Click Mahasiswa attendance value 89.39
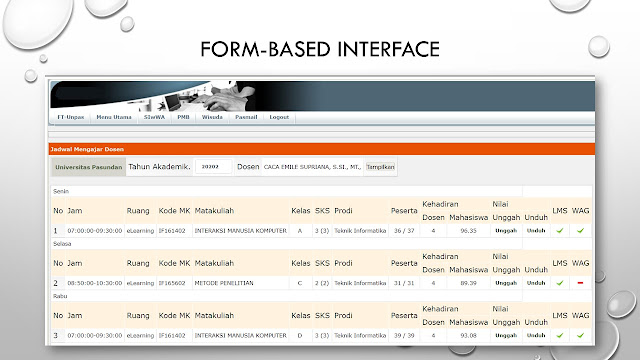The image size is (640, 360). (x=468, y=283)
